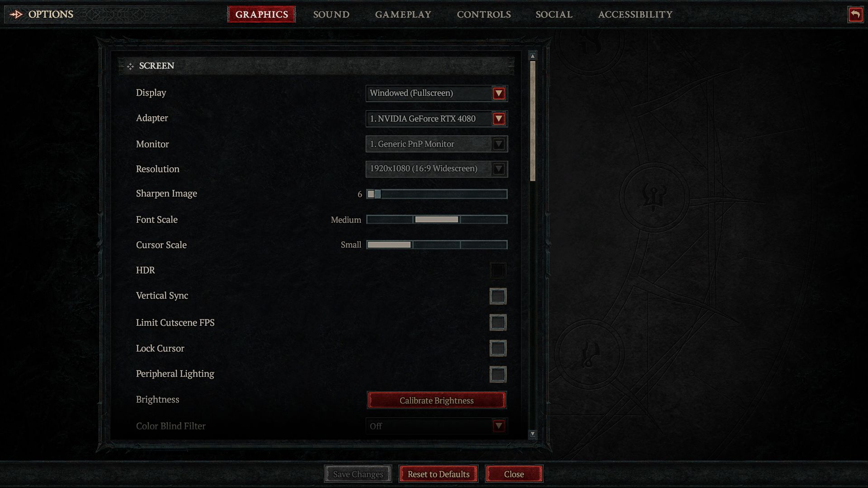Click the Display dropdown arrow
The width and height of the screenshot is (868, 488).
click(499, 93)
